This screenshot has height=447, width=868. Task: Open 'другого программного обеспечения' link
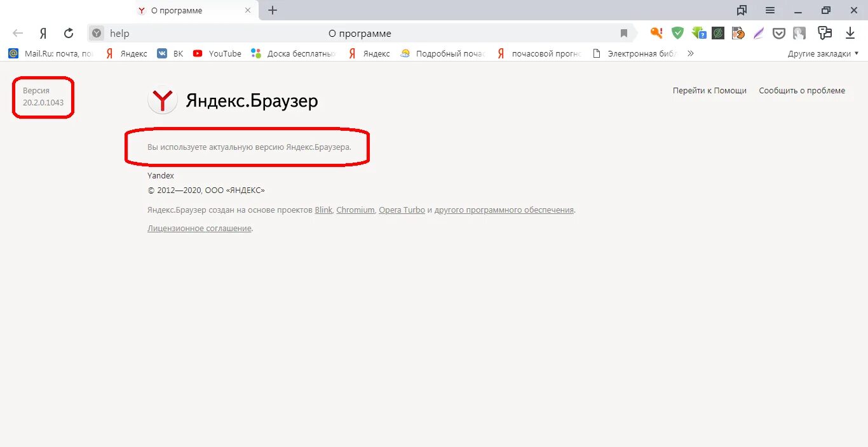point(505,210)
